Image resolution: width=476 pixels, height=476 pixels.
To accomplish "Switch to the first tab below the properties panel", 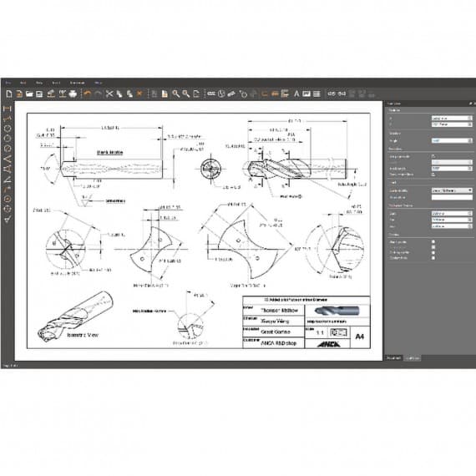I will coord(393,358).
